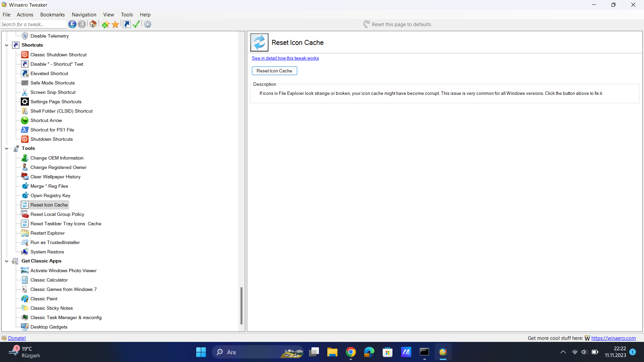
Task: Collapse the Tools tree section
Action: point(6,148)
